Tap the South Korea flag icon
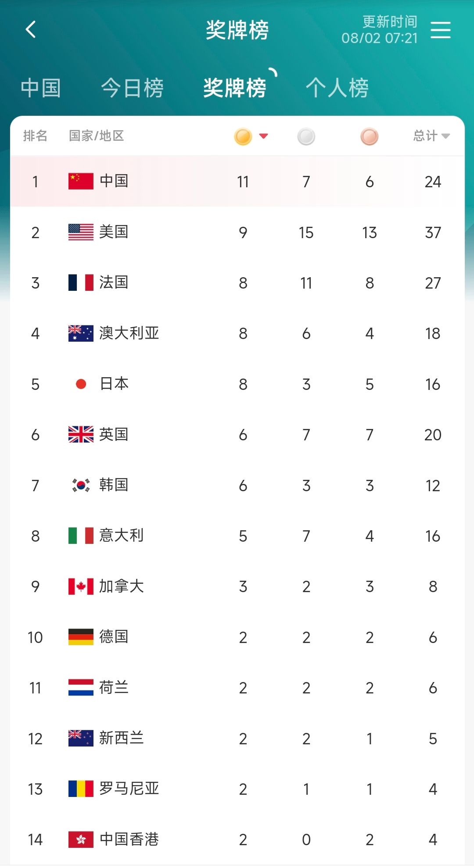Image resolution: width=474 pixels, height=868 pixels. click(81, 485)
